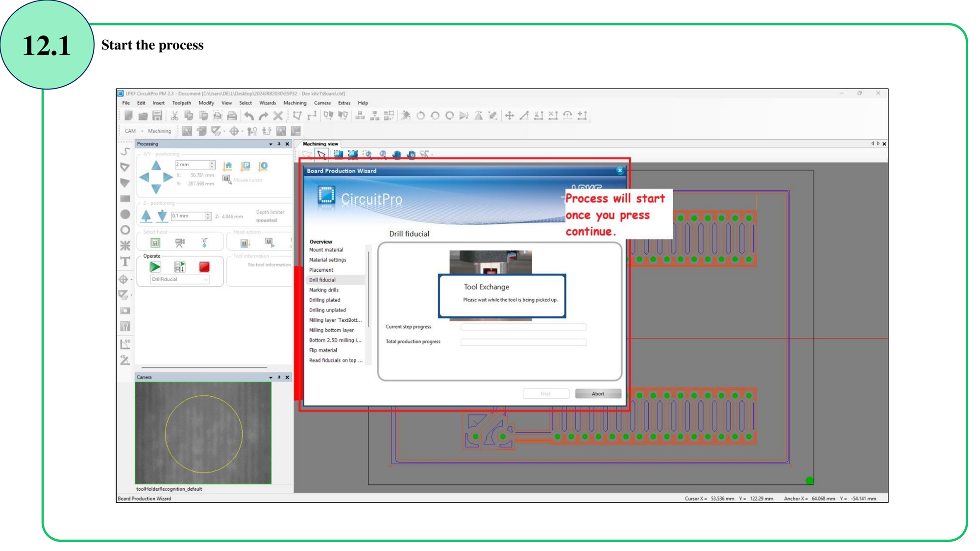Viewport: 980px width, 551px height.
Task: Click the Current step progress bar
Action: [523, 327]
